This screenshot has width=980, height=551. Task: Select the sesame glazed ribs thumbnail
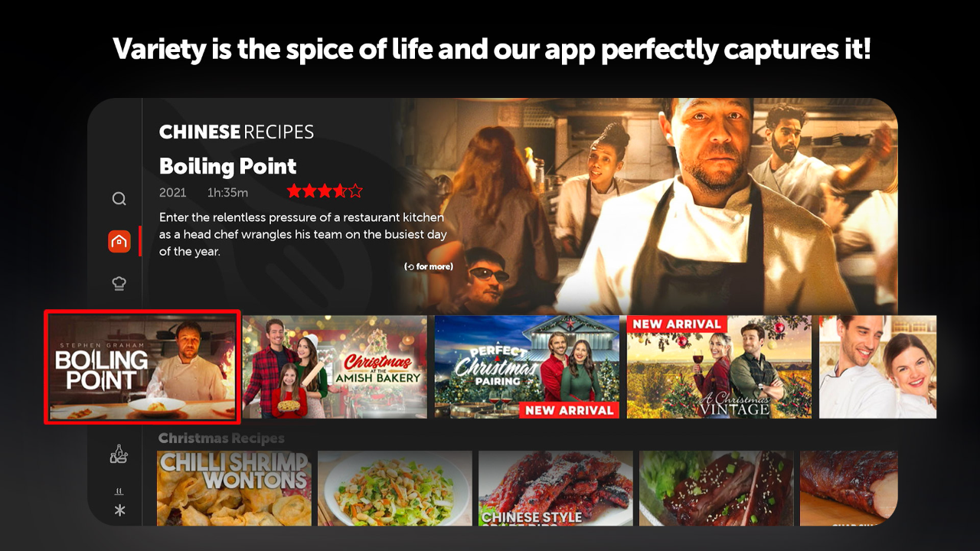coord(717,488)
